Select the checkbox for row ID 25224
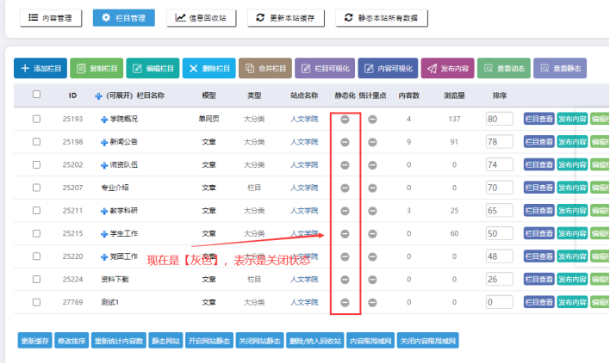The height and width of the screenshot is (364, 610). [36, 279]
